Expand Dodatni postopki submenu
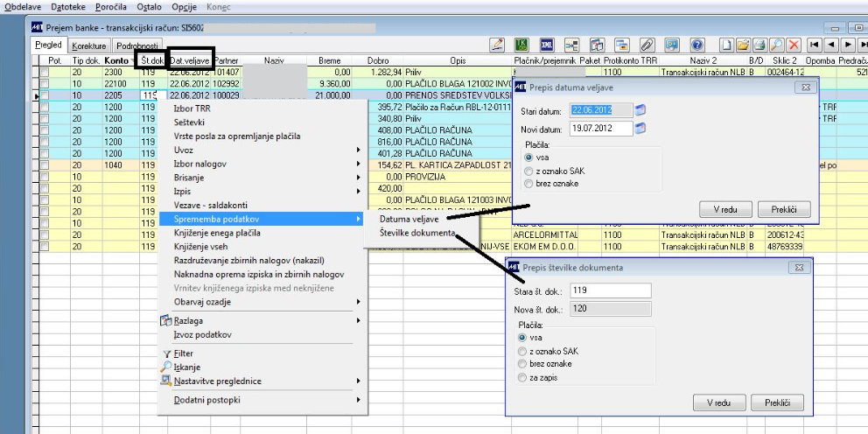Viewport: 868px width, 434px height. point(358,400)
